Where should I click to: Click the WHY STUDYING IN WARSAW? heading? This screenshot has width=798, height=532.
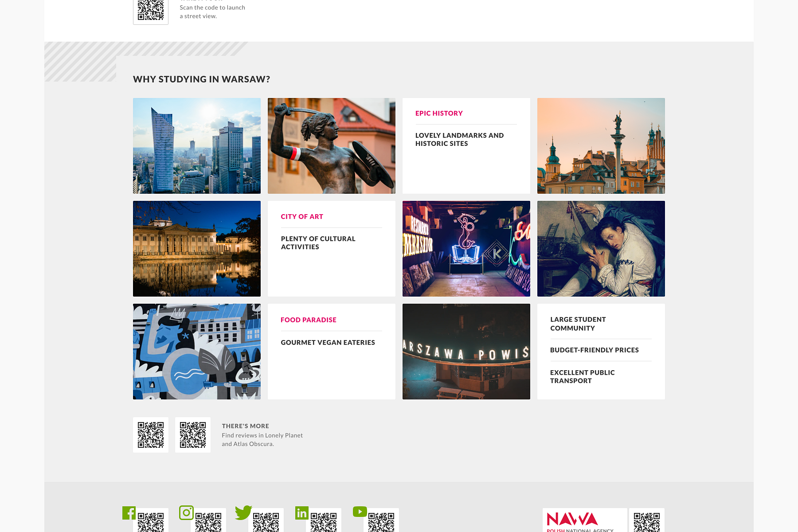tap(202, 79)
